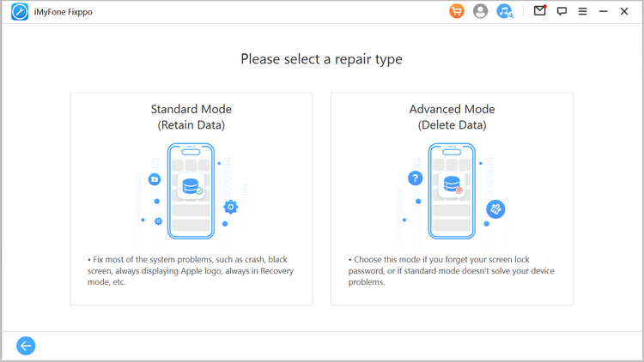Screen dimensions: 644x362
Task: Open the user account profile icon
Action: [x=480, y=11]
